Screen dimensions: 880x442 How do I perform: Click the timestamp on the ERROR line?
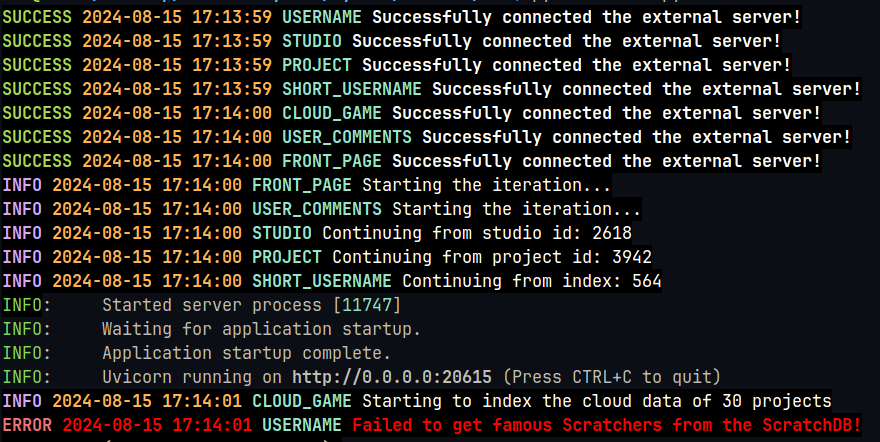tap(156, 425)
